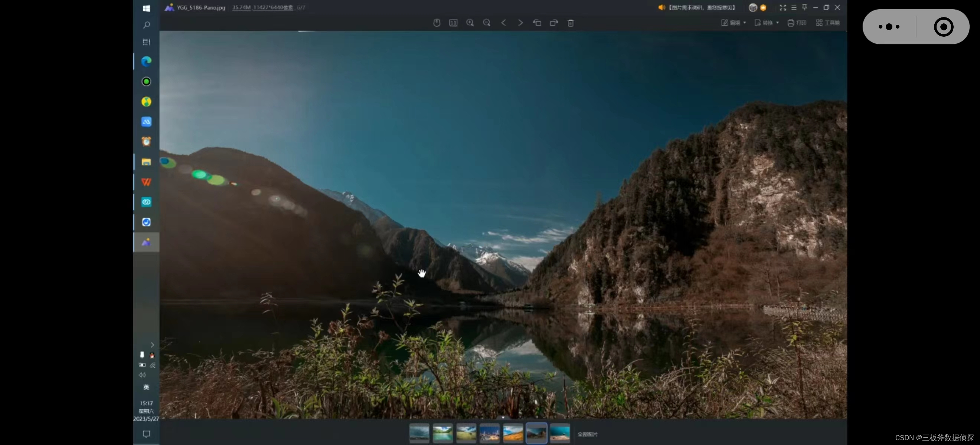The width and height of the screenshot is (980, 445).
Task: Click the 打印 print button
Action: tap(797, 23)
